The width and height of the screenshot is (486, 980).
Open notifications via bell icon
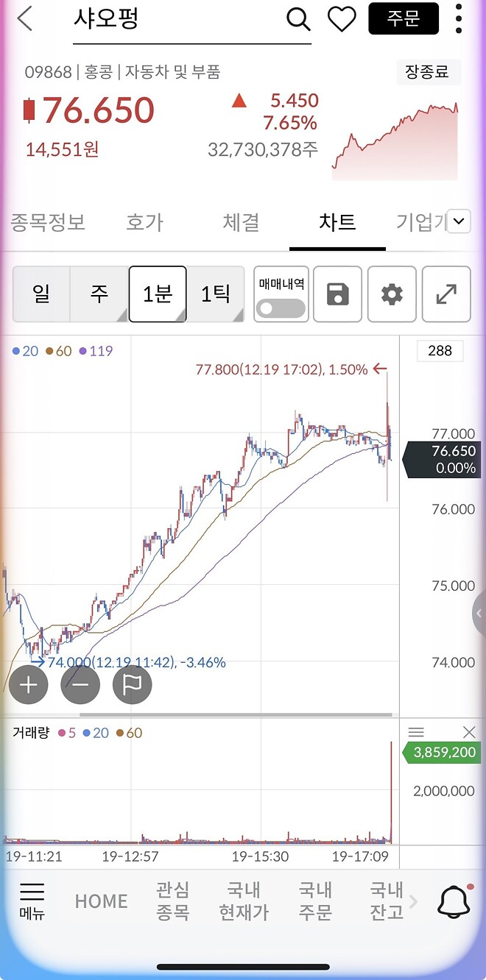pos(454,901)
